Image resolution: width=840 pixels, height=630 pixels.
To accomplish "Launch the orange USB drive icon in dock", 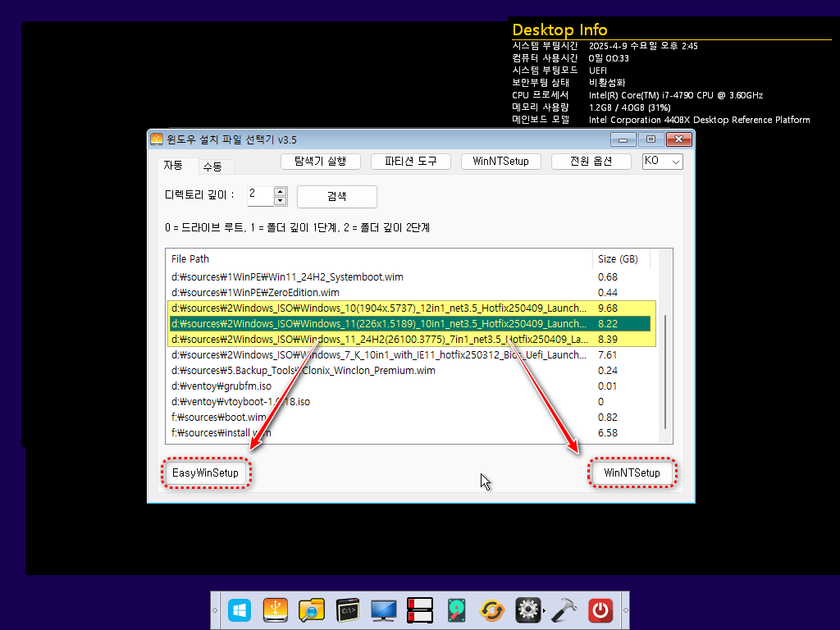I will 276,610.
